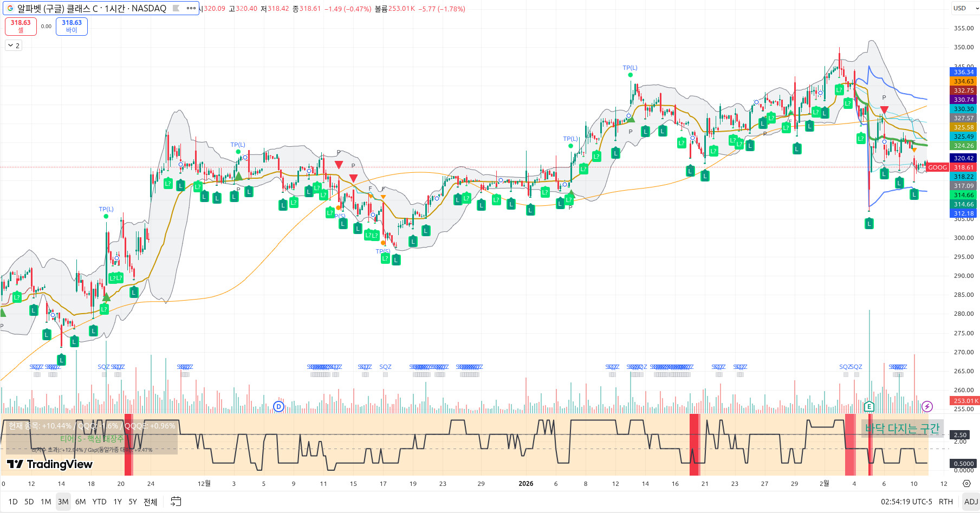Click the 336.34 blue price label

pyautogui.click(x=963, y=72)
